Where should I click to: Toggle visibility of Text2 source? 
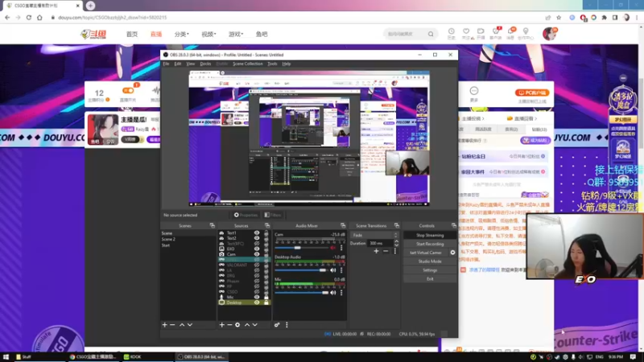[257, 238]
